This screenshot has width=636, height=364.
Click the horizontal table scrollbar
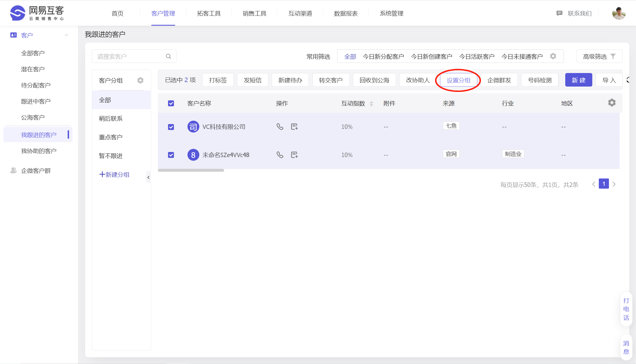[191, 170]
